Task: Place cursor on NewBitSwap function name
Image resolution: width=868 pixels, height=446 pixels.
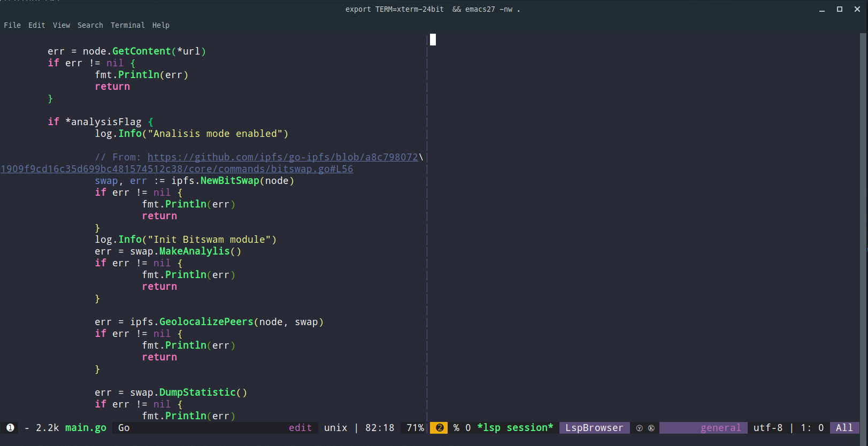Action: (230, 181)
